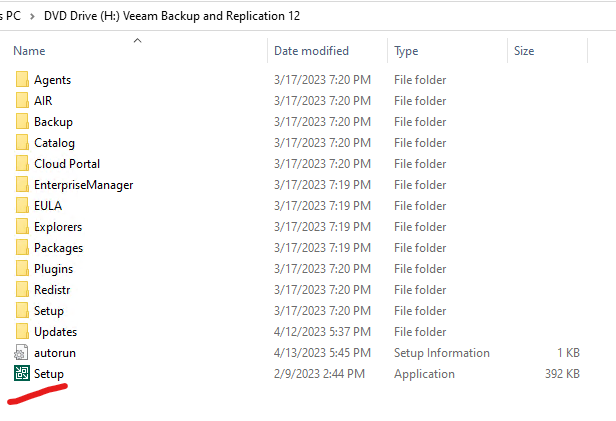Select the Agents folder icon
The height and width of the screenshot is (421, 616).
pyautogui.click(x=22, y=80)
